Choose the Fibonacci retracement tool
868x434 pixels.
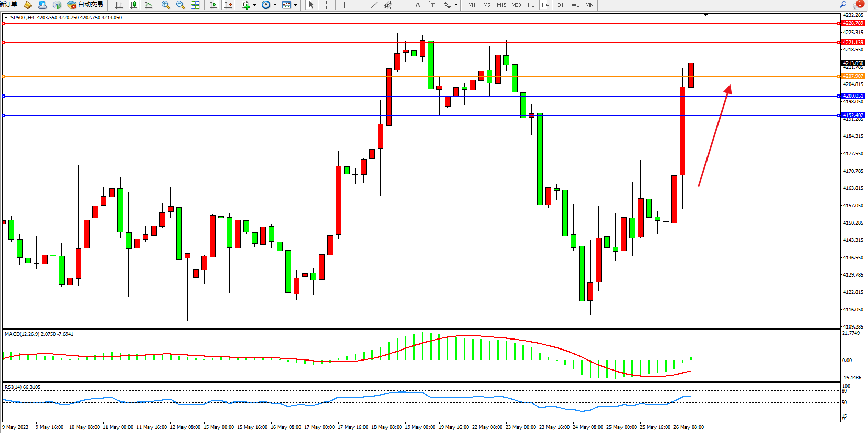[403, 5]
